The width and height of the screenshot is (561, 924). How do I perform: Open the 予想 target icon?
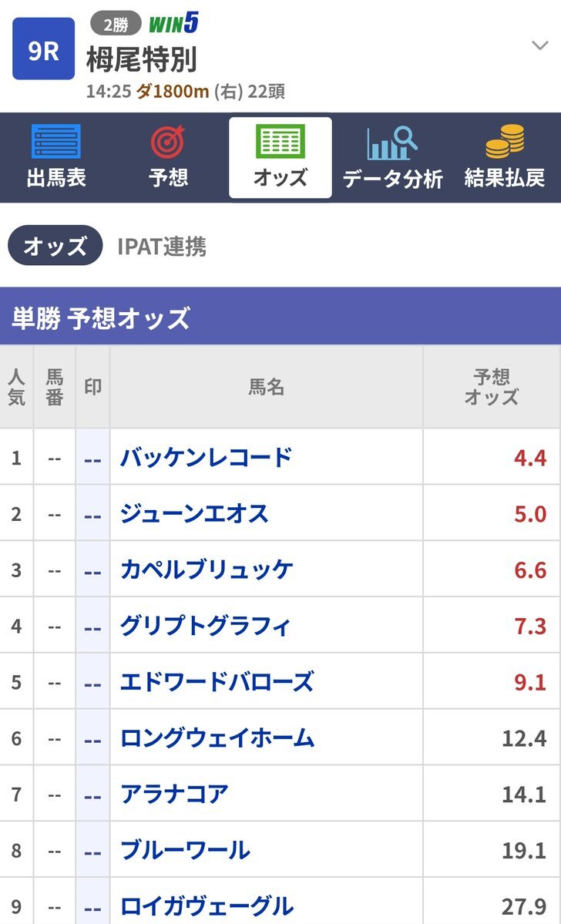click(168, 142)
